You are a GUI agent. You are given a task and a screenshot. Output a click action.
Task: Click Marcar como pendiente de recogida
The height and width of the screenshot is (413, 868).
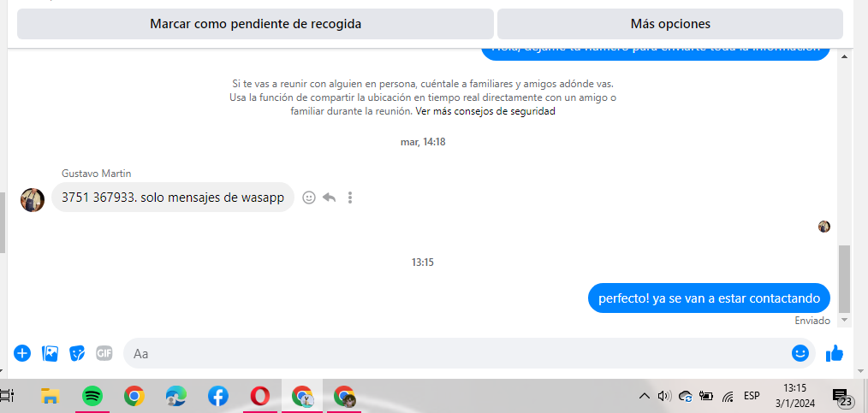tap(255, 24)
